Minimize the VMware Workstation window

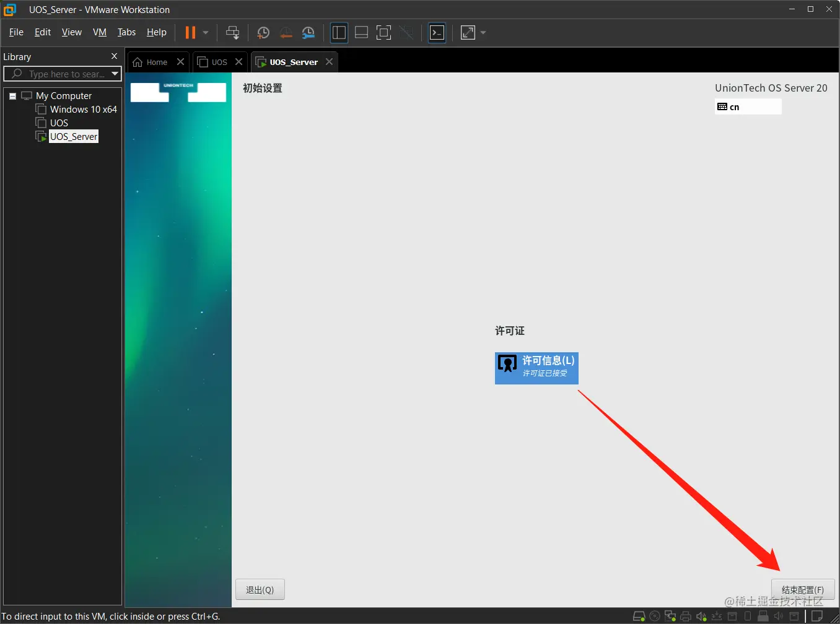792,9
